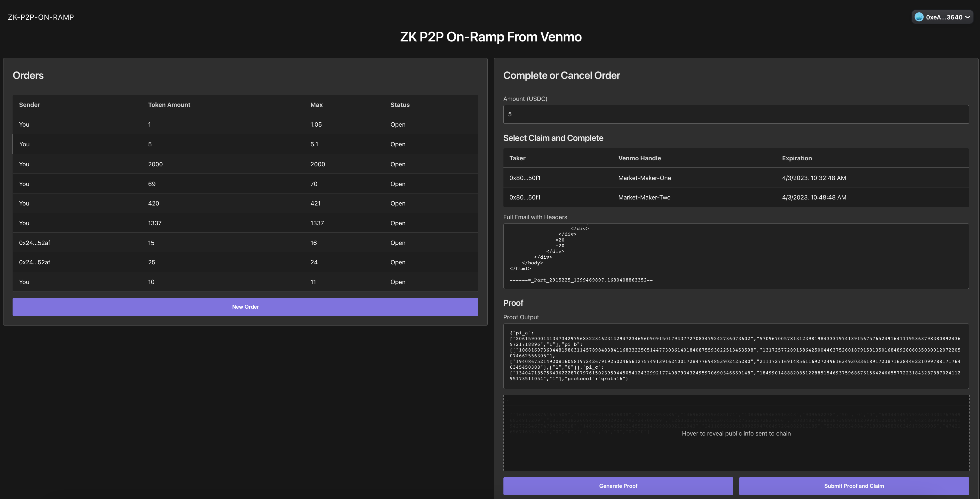Reveal public info sent to chain
Viewport: 980px width, 499px height.
(x=736, y=433)
